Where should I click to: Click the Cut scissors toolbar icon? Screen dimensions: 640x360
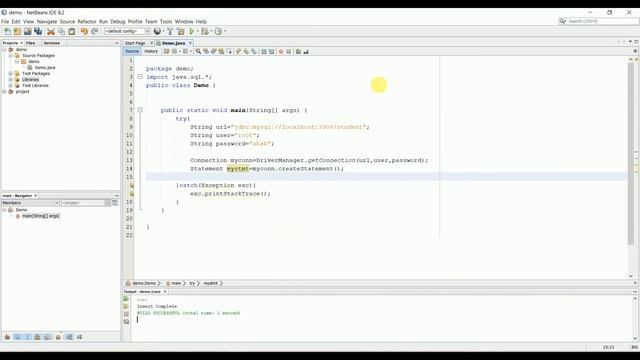[51, 31]
